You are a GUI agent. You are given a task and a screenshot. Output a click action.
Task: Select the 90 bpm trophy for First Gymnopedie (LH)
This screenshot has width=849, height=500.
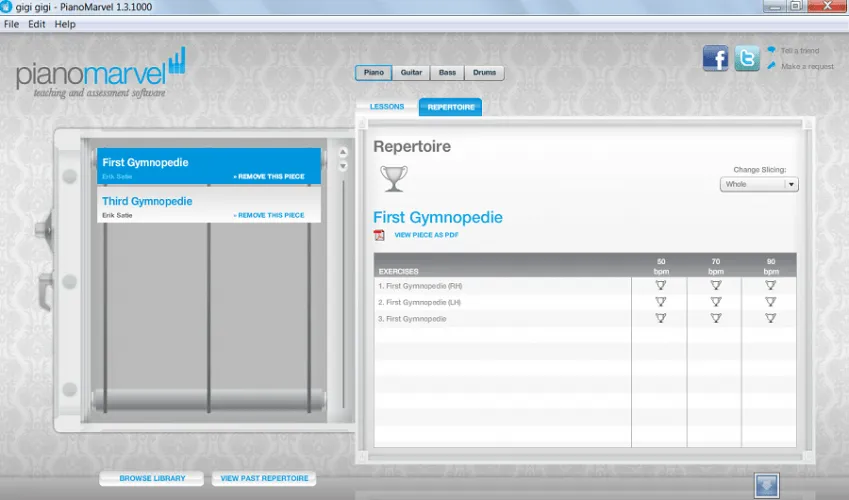tap(770, 302)
